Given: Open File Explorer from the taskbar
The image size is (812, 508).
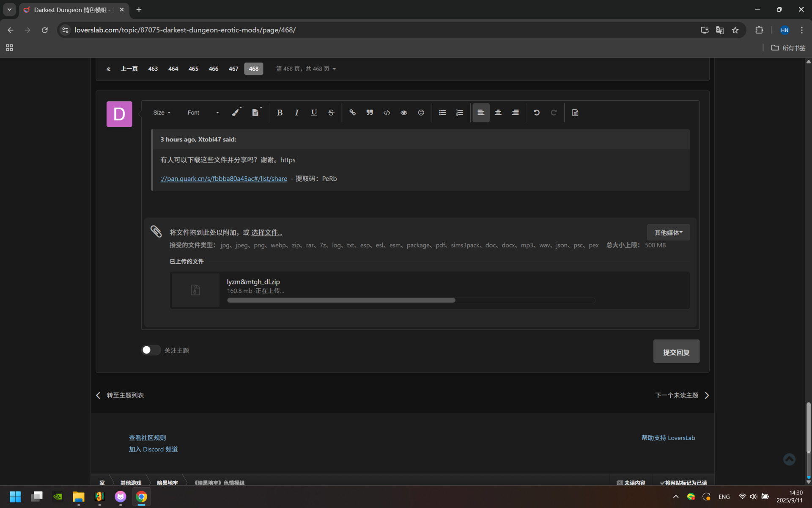Looking at the screenshot, I should click(79, 497).
